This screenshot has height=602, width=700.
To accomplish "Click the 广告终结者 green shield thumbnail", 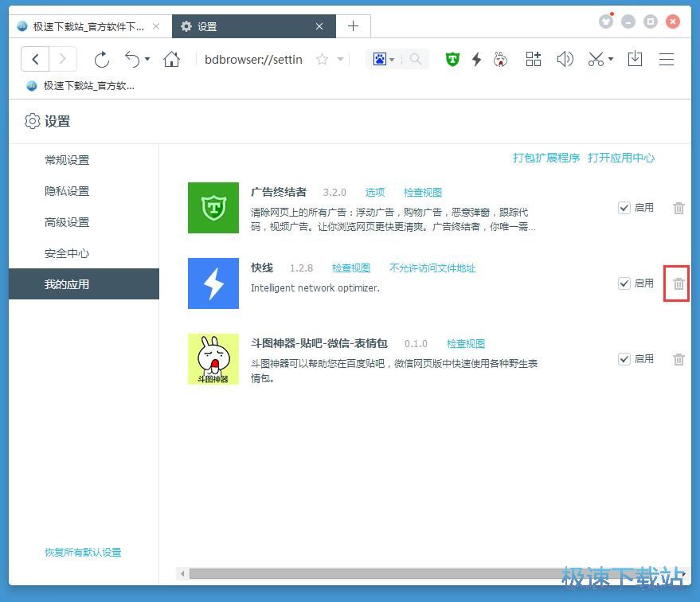I will tap(213, 208).
